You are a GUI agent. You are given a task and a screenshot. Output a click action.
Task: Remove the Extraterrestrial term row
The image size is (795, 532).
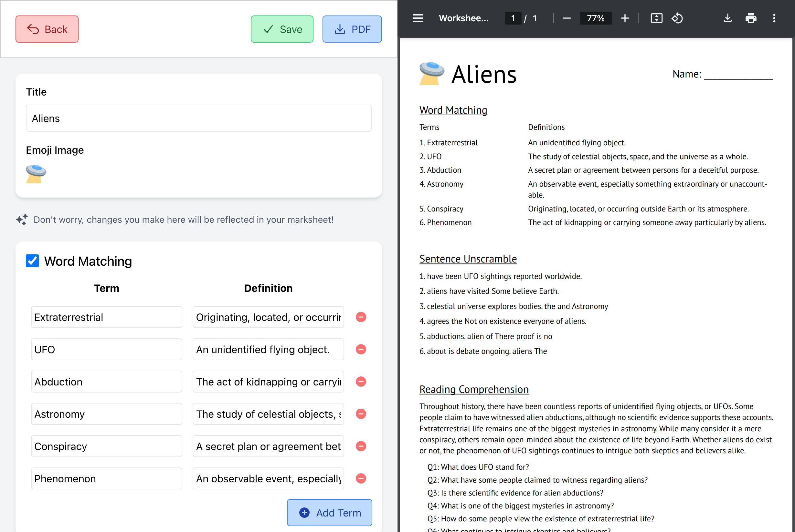point(361,317)
